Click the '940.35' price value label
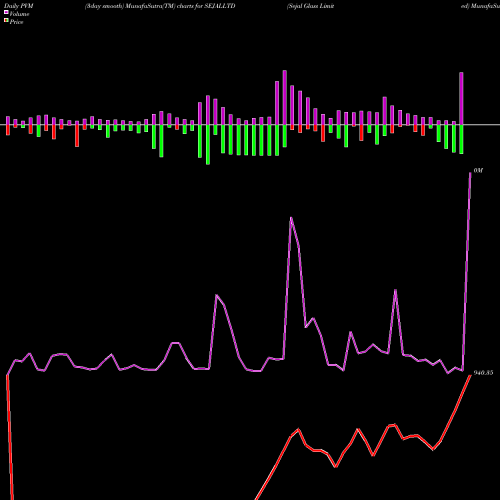 (x=483, y=373)
